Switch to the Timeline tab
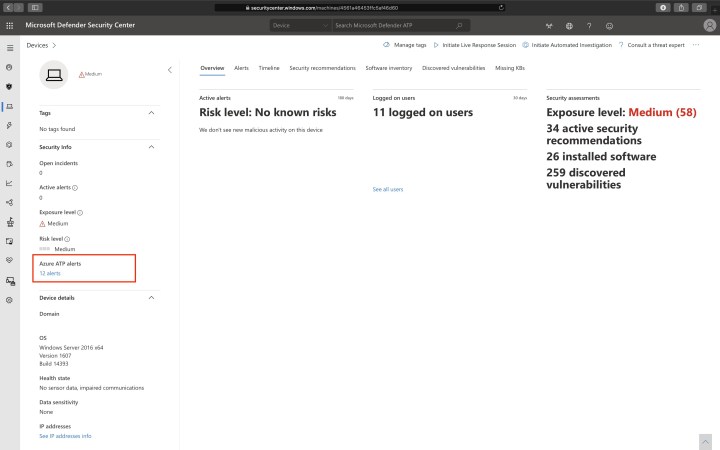Image resolution: width=720 pixels, height=450 pixels. click(x=269, y=68)
